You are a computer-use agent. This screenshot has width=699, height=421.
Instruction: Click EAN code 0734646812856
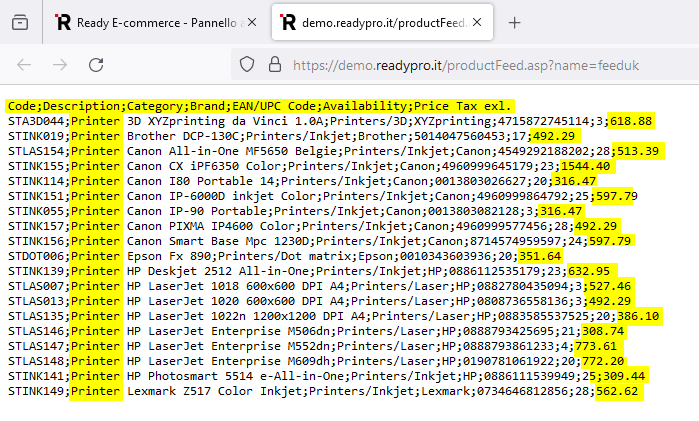click(522, 392)
